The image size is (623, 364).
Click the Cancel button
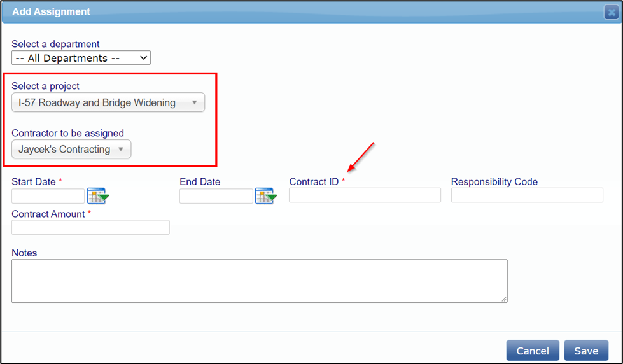(533, 351)
